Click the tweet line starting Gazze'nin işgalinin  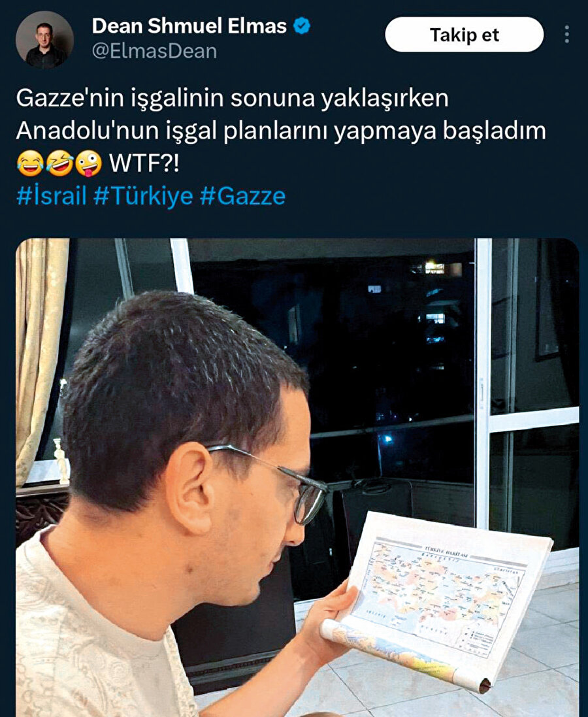(233, 98)
